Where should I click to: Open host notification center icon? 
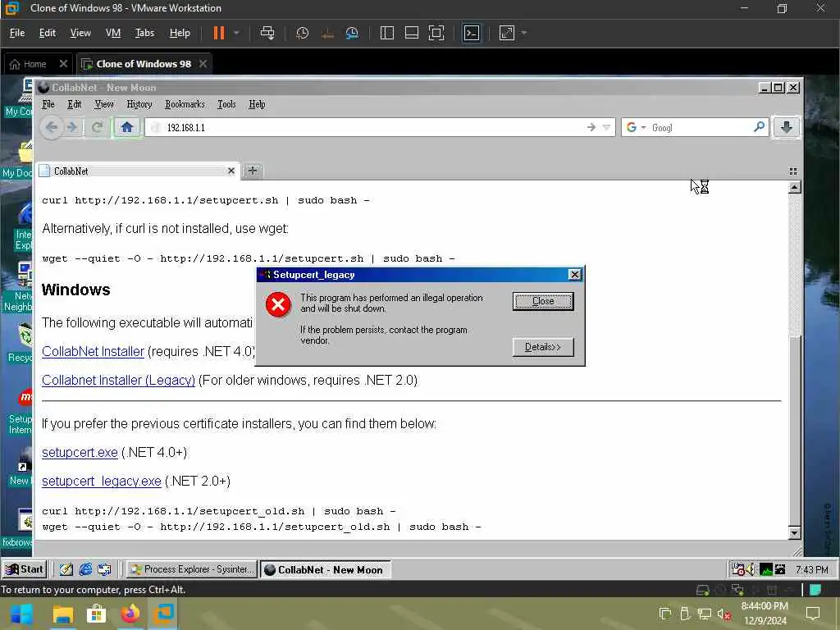(x=813, y=614)
